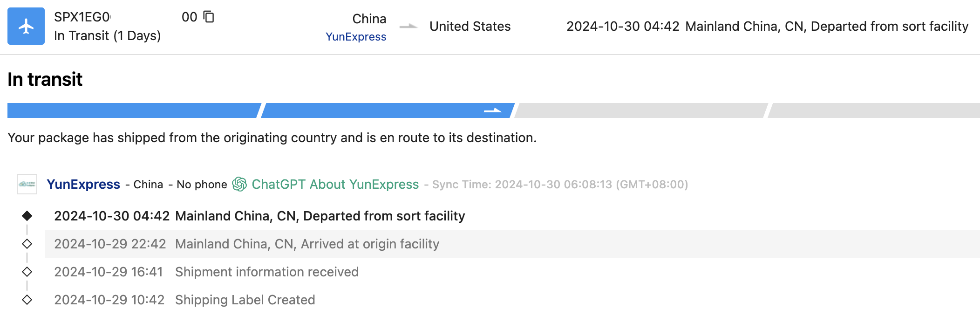Click the SPX1EG0 tracking number text

click(x=82, y=17)
